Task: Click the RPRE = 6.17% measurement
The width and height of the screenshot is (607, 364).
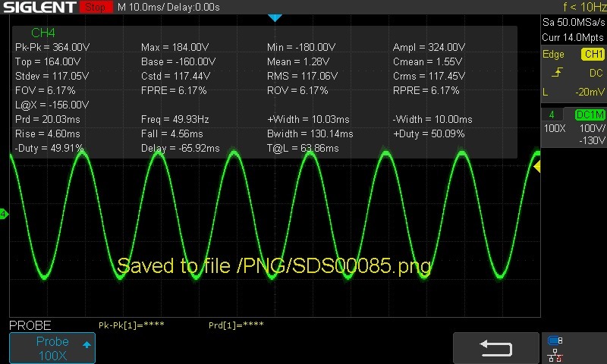Action: [426, 90]
